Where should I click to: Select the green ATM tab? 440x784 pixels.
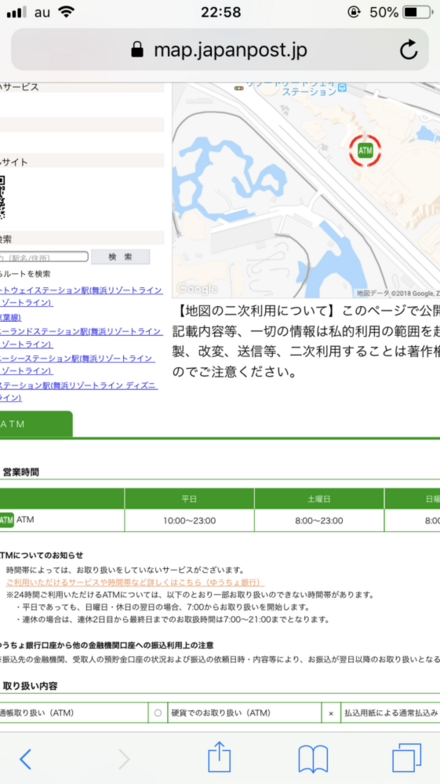(36, 424)
